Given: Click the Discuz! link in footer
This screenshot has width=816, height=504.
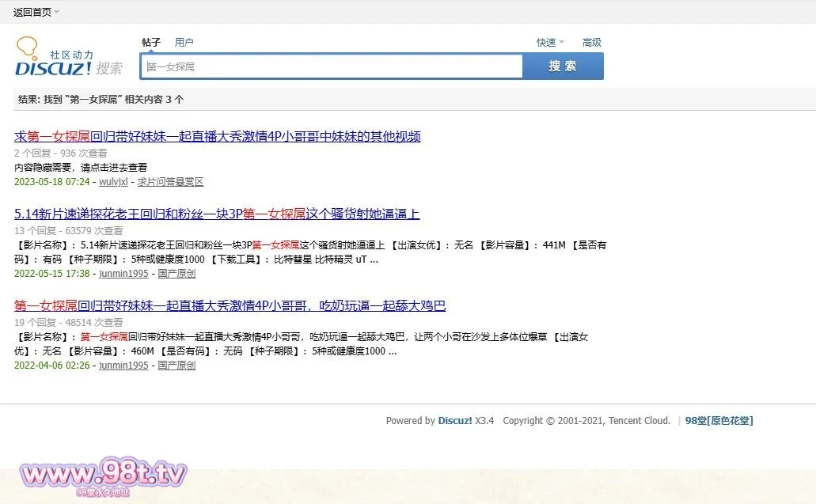Looking at the screenshot, I should click(x=455, y=421).
